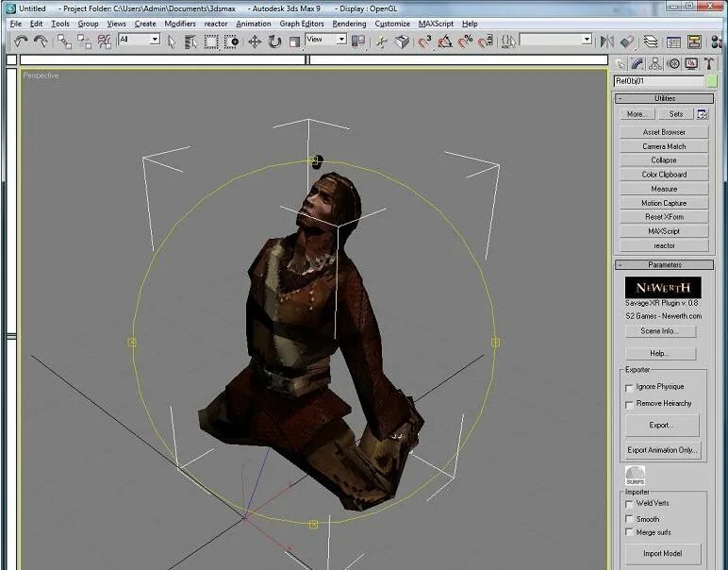Collapse the Parameters rollout header

(x=665, y=265)
